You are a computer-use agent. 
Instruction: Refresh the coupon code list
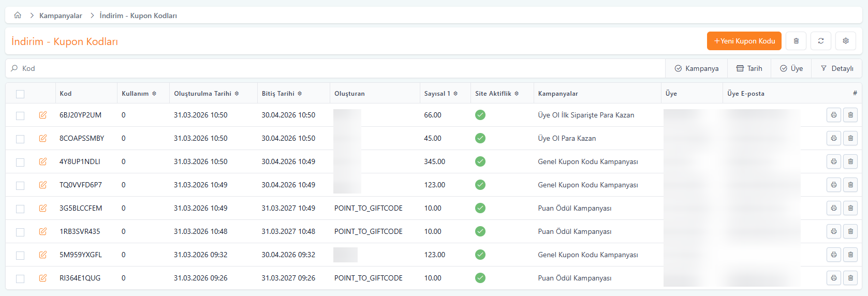click(x=821, y=41)
